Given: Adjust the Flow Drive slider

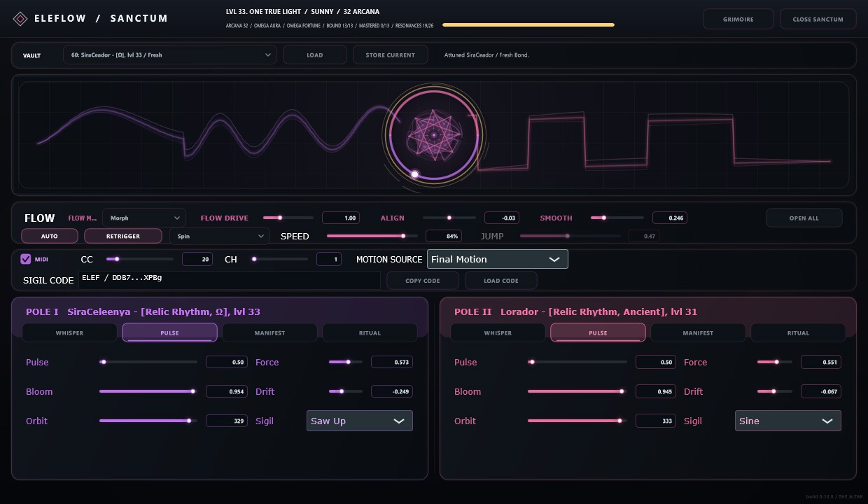Looking at the screenshot, I should click(x=288, y=218).
